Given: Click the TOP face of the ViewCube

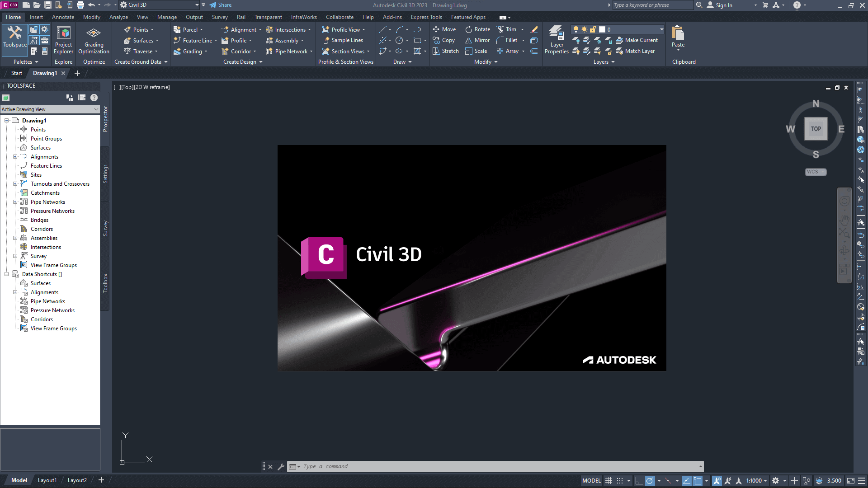Looking at the screenshot, I should (816, 129).
